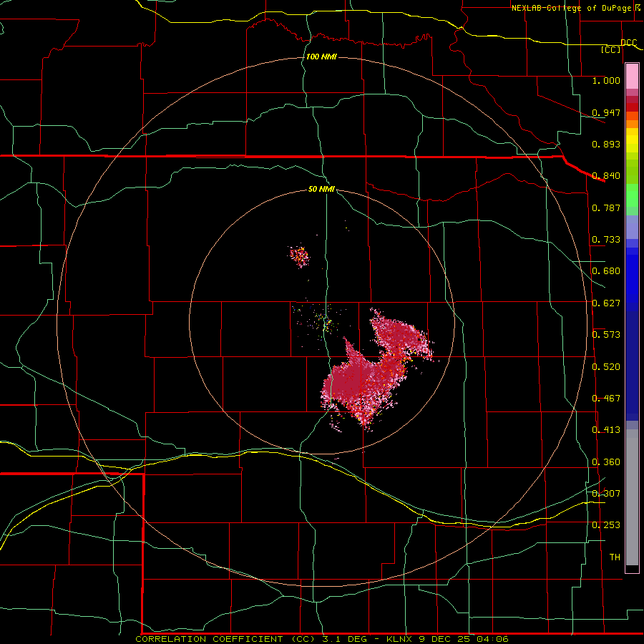Click the 0.733 color scale value

606,240
